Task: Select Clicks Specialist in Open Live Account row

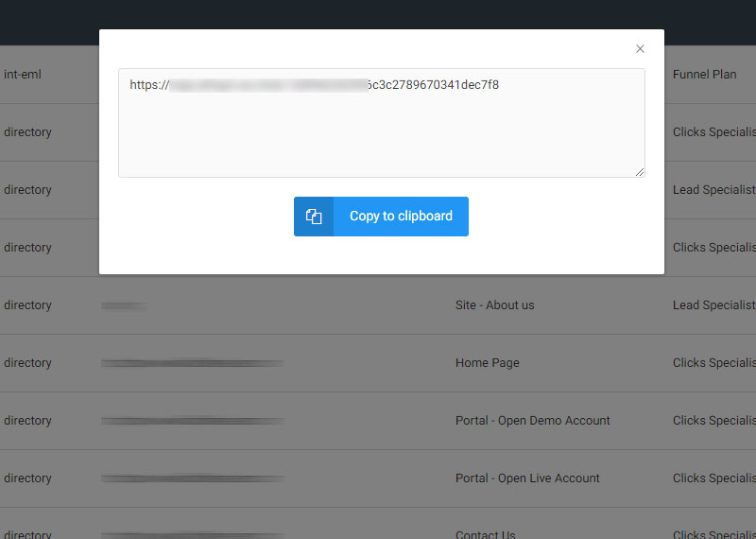Action: (713, 478)
